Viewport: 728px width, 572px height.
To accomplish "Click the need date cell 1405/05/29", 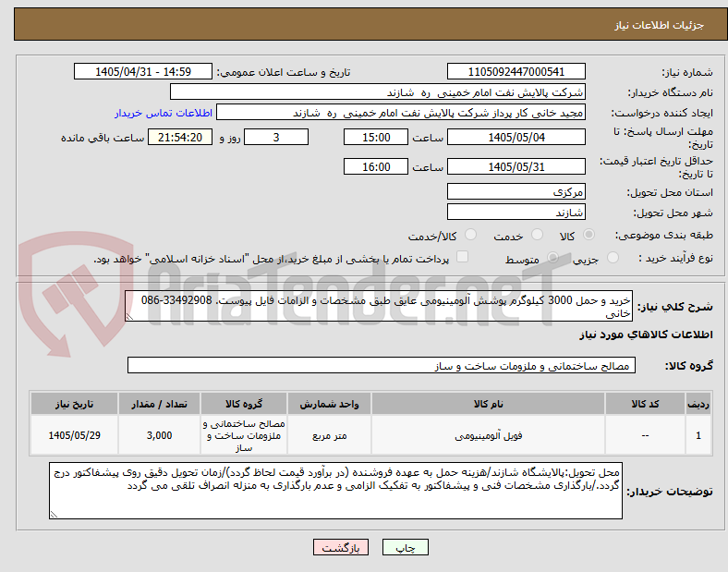I will (x=74, y=435).
